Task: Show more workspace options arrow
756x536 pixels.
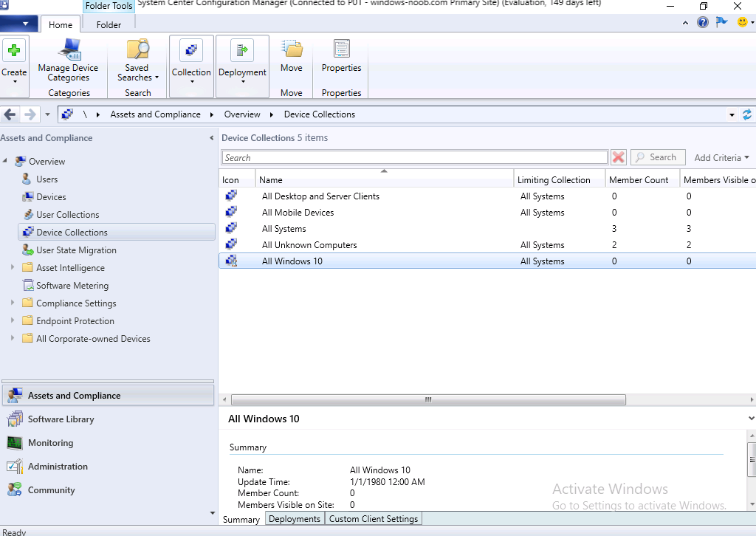Action: [x=213, y=513]
